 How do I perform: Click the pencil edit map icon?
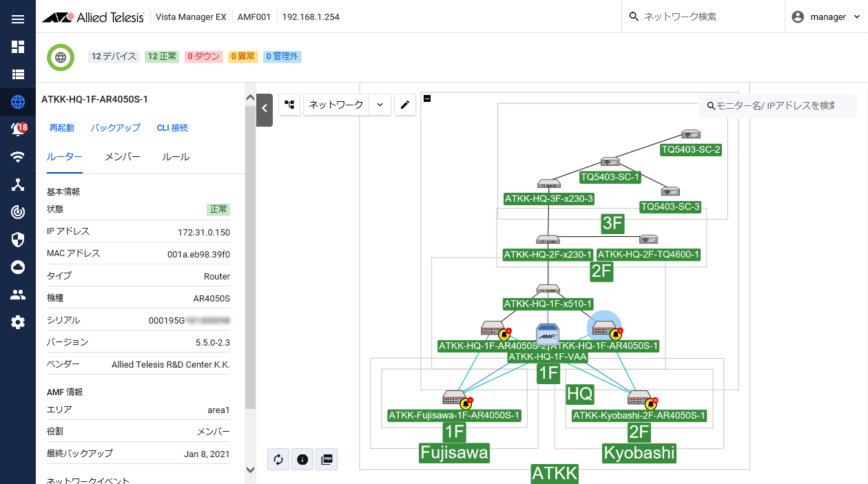405,105
